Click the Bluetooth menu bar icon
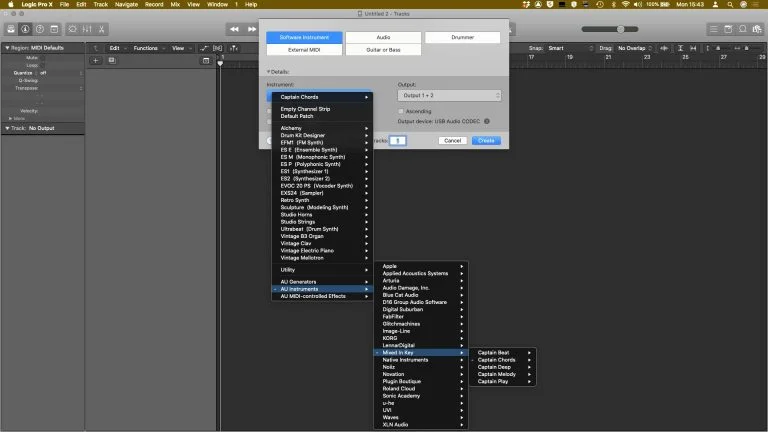This screenshot has width=768, height=432. (613, 4)
